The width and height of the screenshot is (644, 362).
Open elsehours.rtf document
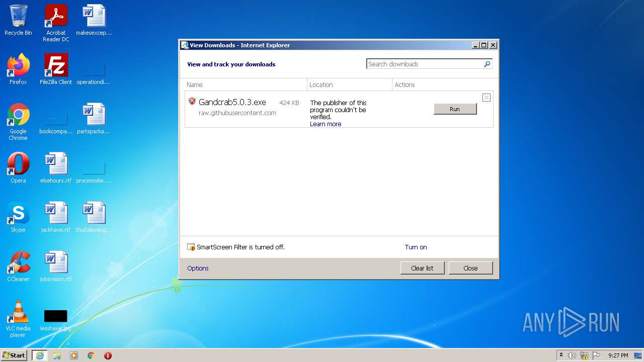pos(56,168)
